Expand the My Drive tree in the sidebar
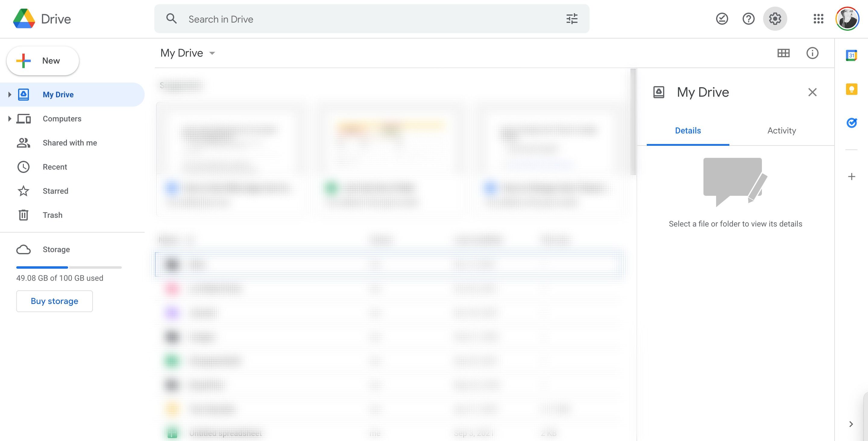 point(9,94)
